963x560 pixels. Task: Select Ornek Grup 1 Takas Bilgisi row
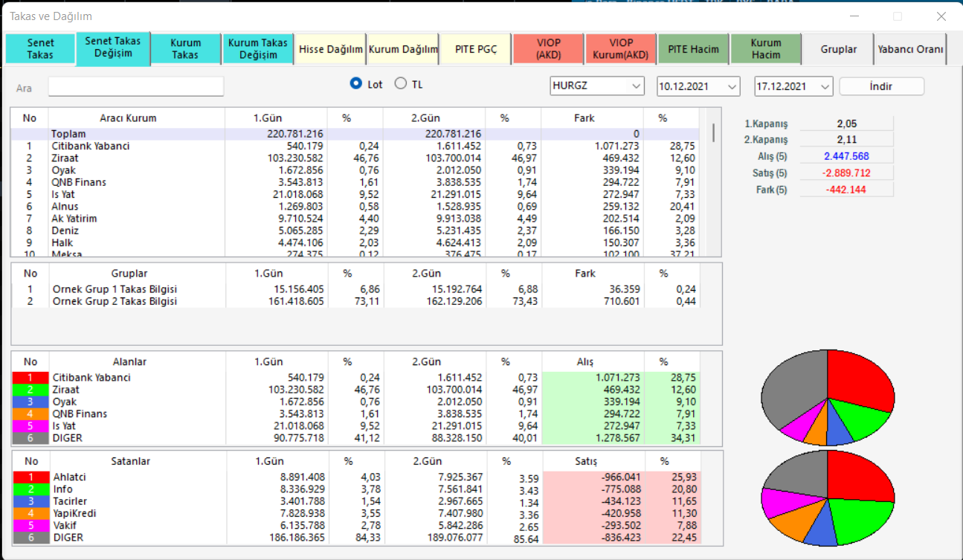coord(355,289)
